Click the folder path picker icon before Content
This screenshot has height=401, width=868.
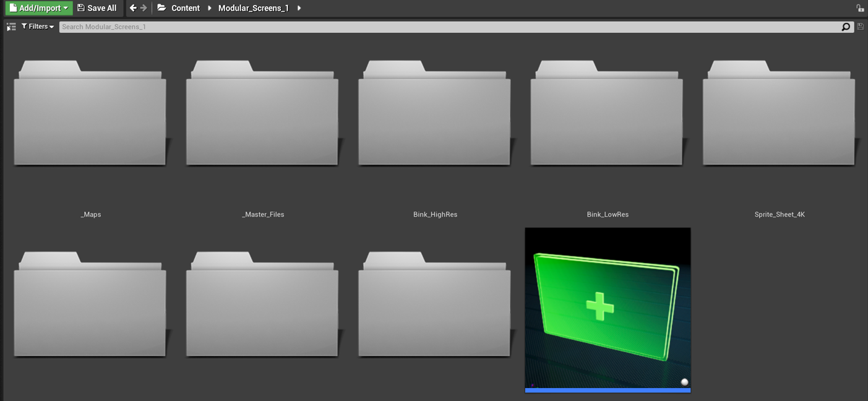coord(161,8)
